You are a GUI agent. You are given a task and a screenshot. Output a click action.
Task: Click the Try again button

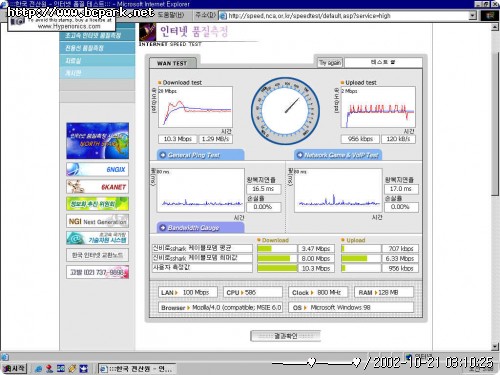tap(329, 63)
